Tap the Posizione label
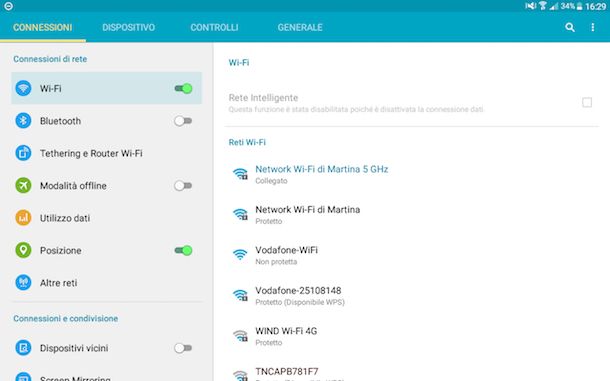This screenshot has height=381, width=610. pyautogui.click(x=61, y=251)
